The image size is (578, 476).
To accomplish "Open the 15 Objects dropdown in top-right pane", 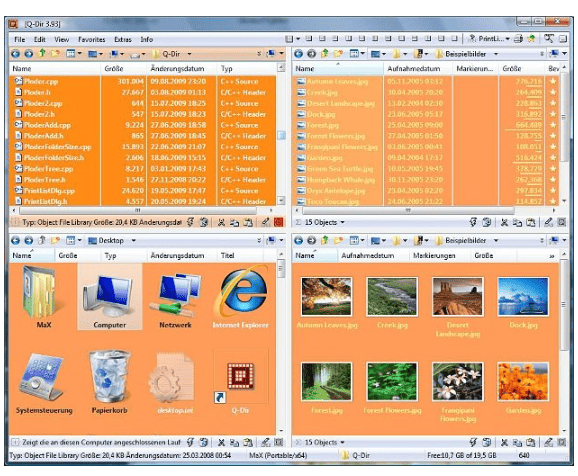I will click(342, 222).
